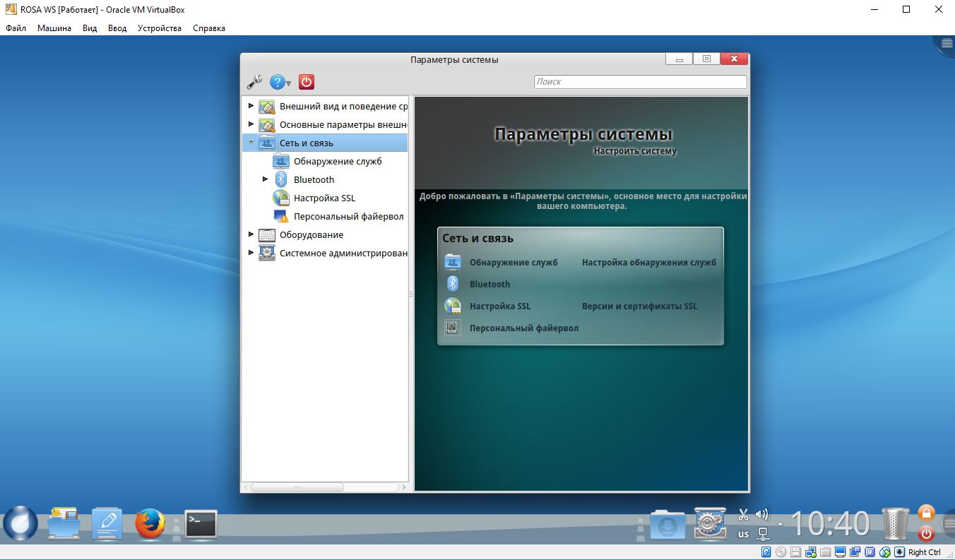This screenshot has height=560, width=955.
Task: Open the Ввод menu
Action: pyautogui.click(x=117, y=28)
